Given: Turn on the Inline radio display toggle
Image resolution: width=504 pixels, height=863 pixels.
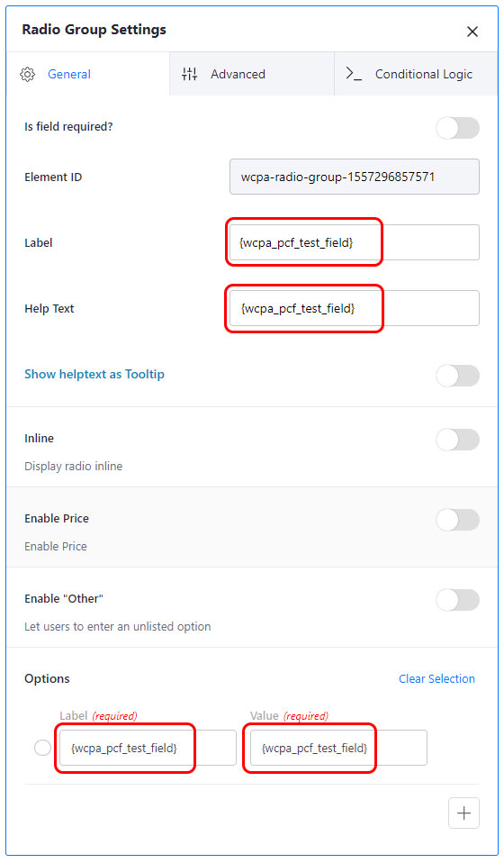Looking at the screenshot, I should click(x=457, y=440).
